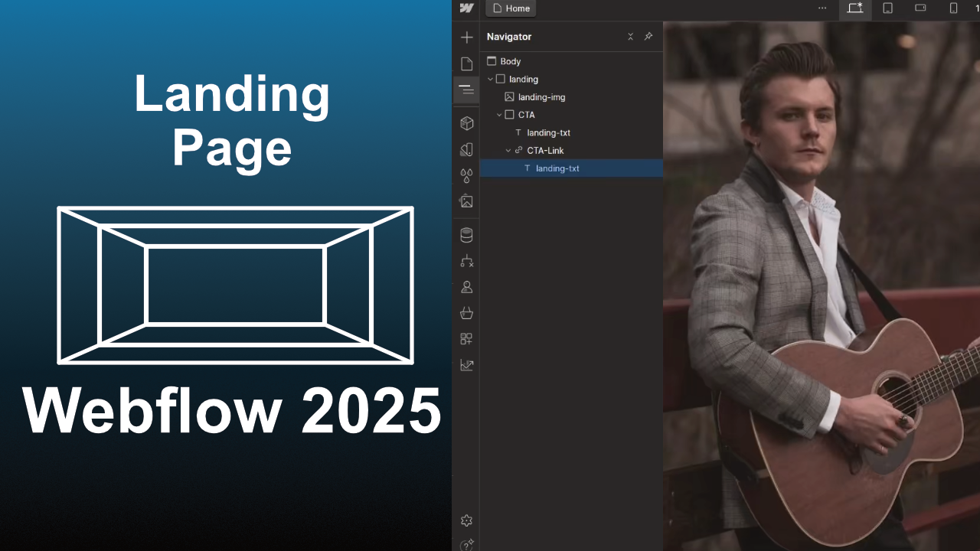Open the Webflow logo menu
The width and height of the screenshot is (980, 551).
tap(466, 8)
